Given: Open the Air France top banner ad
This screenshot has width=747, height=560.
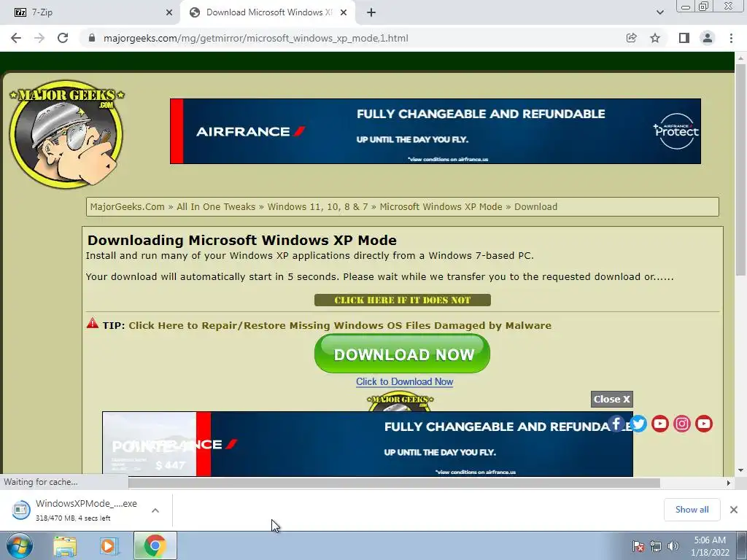Looking at the screenshot, I should 436,131.
